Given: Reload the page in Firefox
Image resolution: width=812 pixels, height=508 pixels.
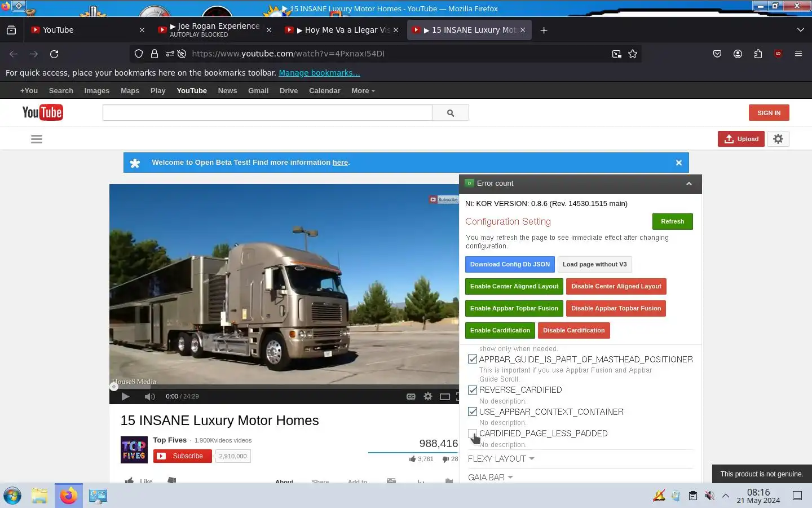Looking at the screenshot, I should pos(54,54).
